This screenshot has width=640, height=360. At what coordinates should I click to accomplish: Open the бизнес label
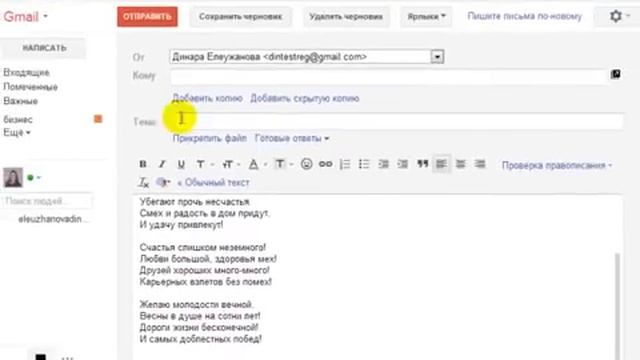pos(18,120)
